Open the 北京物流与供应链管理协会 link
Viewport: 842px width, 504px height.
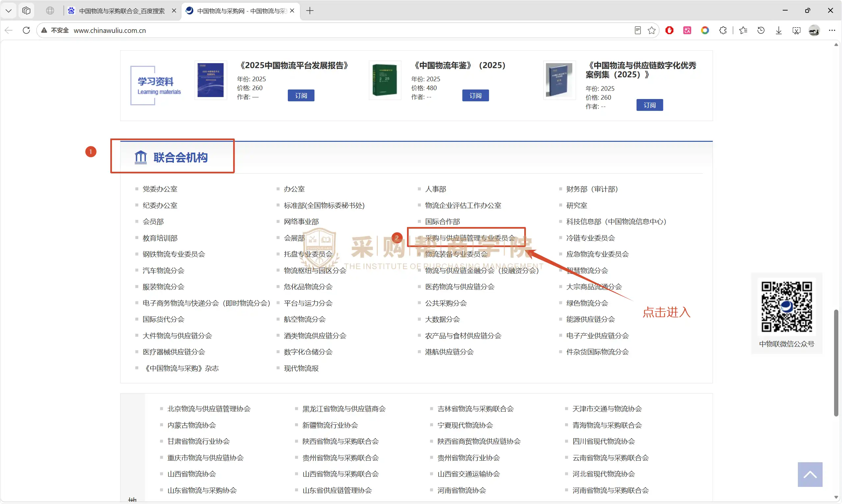click(209, 409)
